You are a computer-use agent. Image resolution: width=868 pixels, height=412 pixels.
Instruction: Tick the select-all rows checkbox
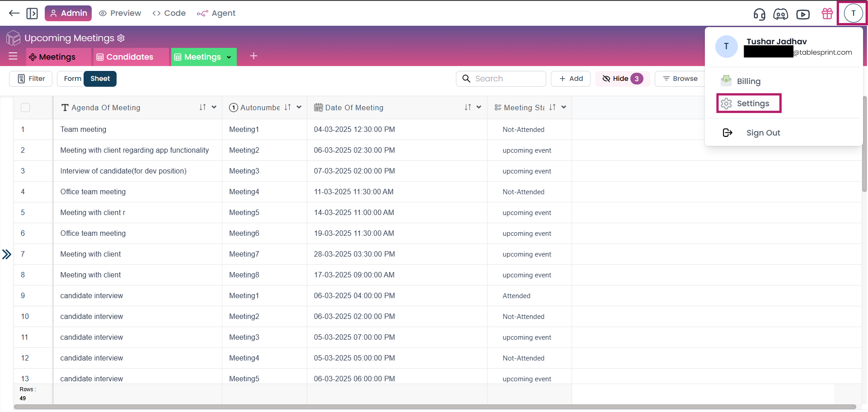click(25, 108)
